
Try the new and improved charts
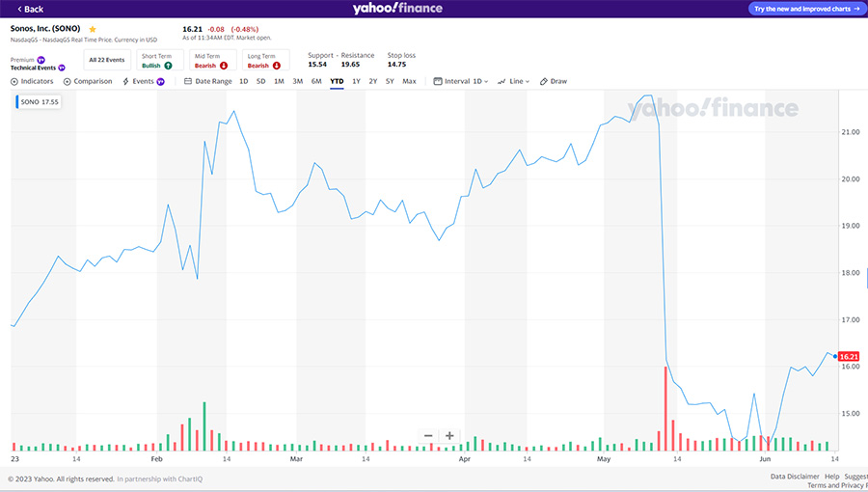pos(806,9)
